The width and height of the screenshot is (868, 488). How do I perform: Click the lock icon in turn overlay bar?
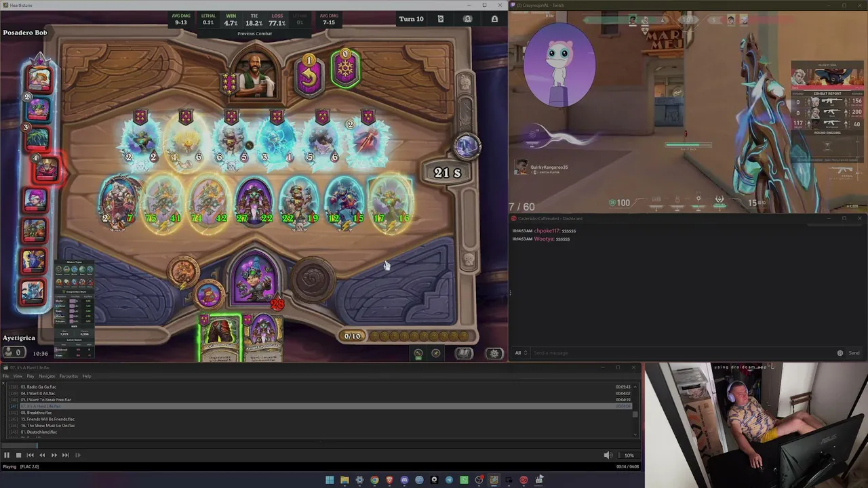pos(494,19)
